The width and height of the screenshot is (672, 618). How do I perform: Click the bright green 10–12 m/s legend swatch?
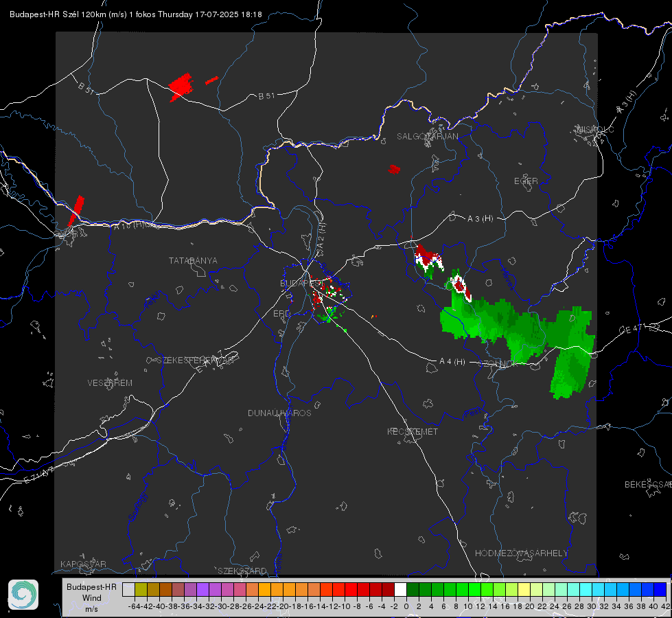[474, 589]
